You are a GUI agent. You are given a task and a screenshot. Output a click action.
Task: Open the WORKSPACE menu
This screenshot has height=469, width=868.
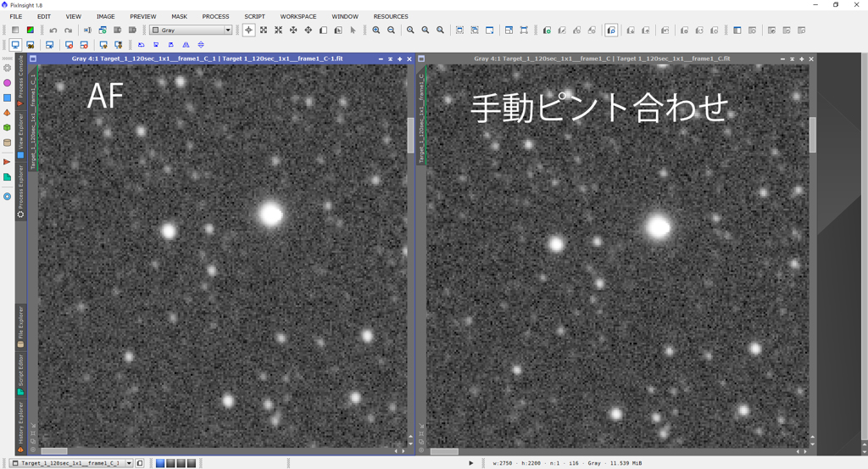tap(298, 17)
